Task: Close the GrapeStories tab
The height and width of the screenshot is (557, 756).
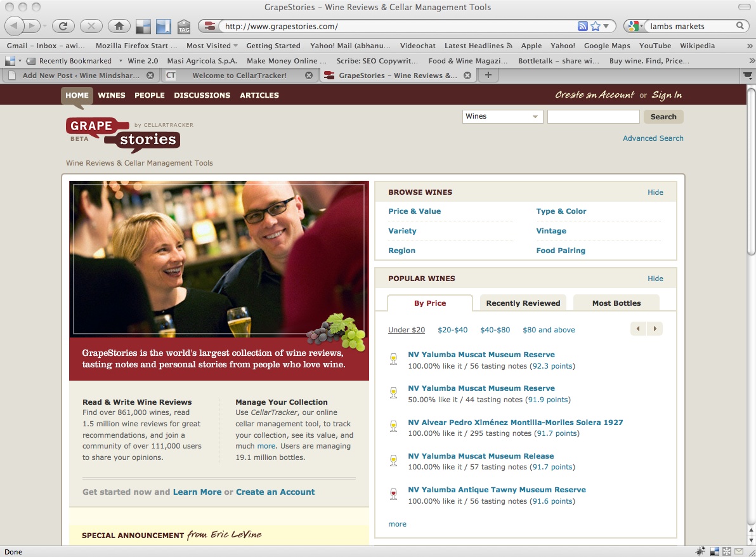Action: coord(467,75)
